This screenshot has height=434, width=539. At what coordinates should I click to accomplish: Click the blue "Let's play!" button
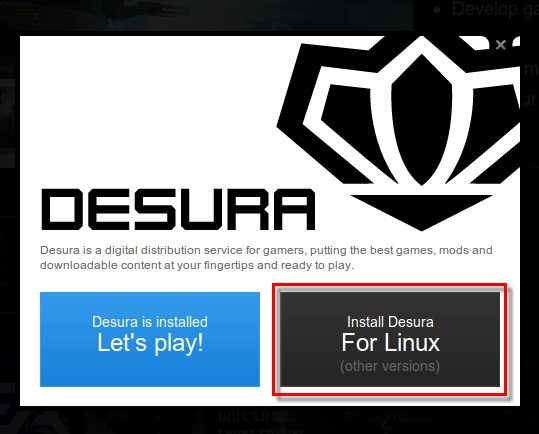(x=150, y=339)
